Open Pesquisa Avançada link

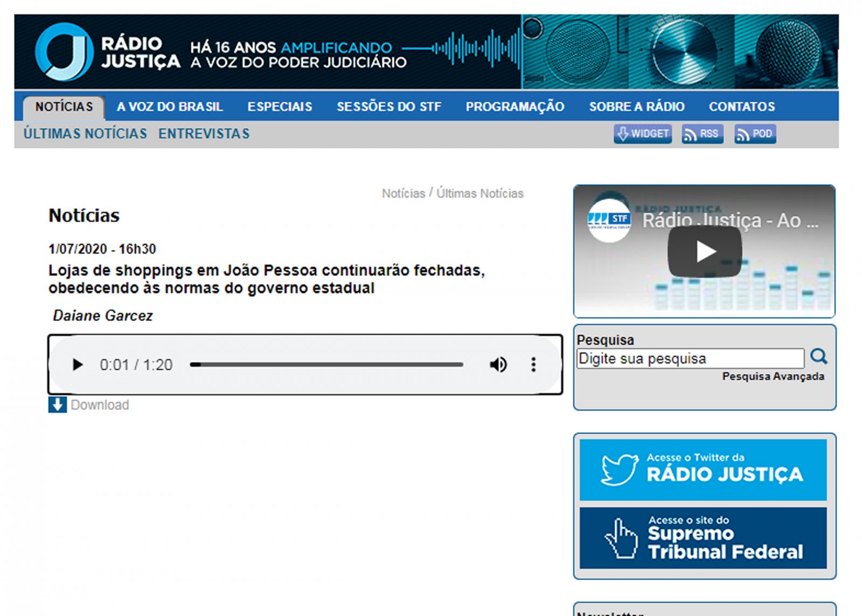click(773, 376)
